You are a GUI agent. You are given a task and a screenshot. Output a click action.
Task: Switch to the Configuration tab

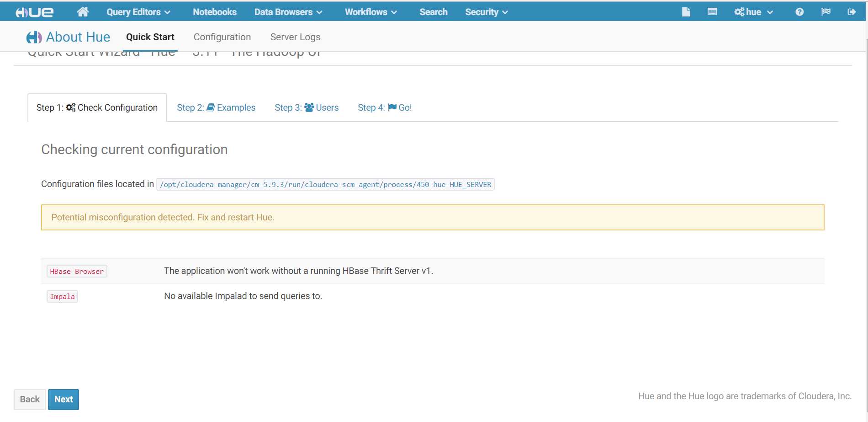click(222, 37)
